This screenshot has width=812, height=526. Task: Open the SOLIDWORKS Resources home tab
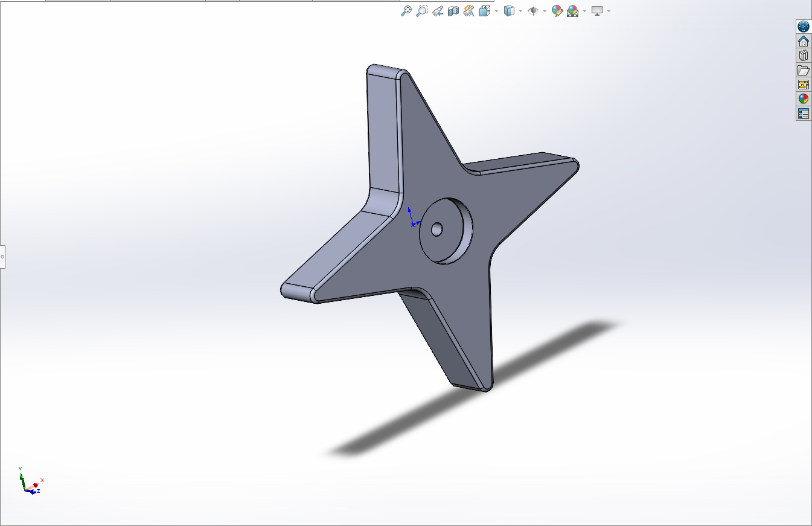pyautogui.click(x=804, y=41)
